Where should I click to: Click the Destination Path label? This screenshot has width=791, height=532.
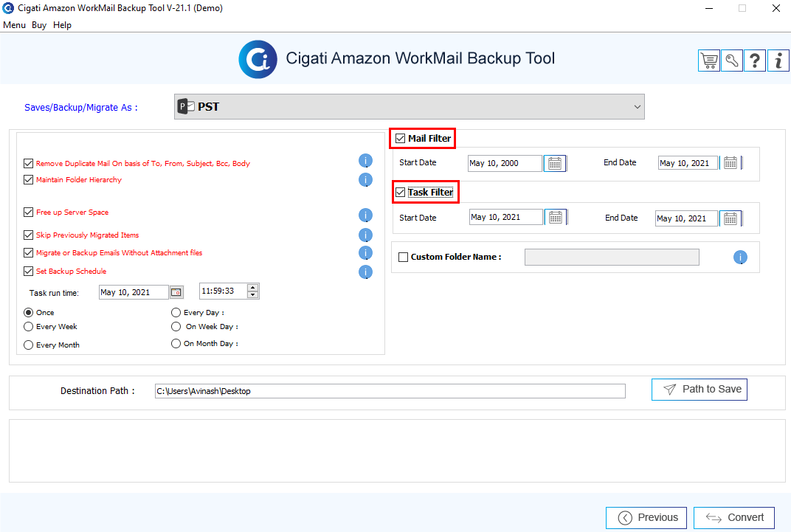pyautogui.click(x=97, y=391)
